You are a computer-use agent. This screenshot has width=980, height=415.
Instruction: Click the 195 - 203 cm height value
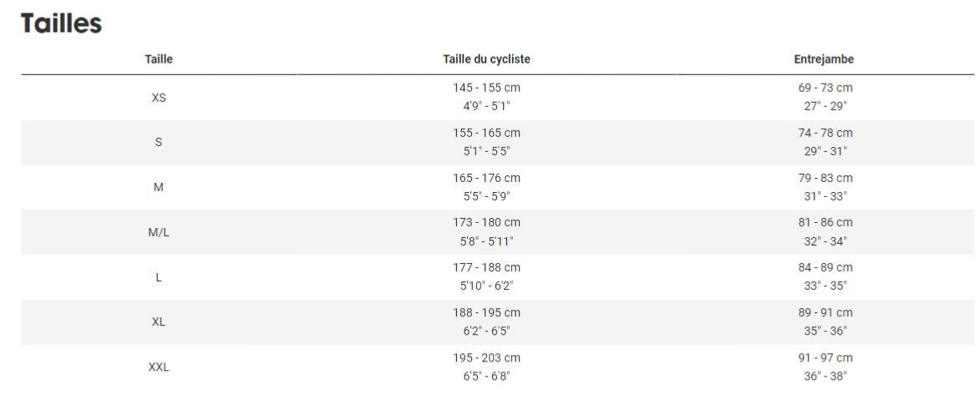tap(486, 358)
